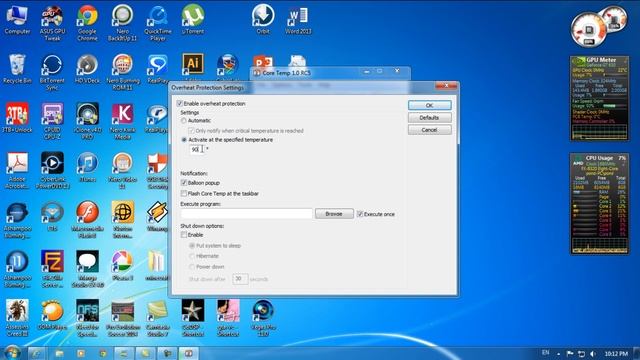The width and height of the screenshot is (640, 360).
Task: Open Google Chrome from the desktop
Action: 87,23
